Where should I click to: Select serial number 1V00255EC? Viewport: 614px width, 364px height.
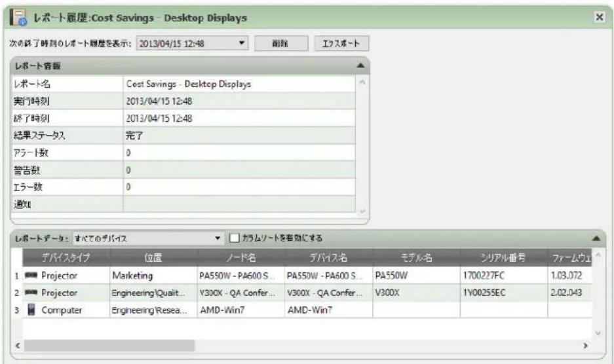(503, 293)
